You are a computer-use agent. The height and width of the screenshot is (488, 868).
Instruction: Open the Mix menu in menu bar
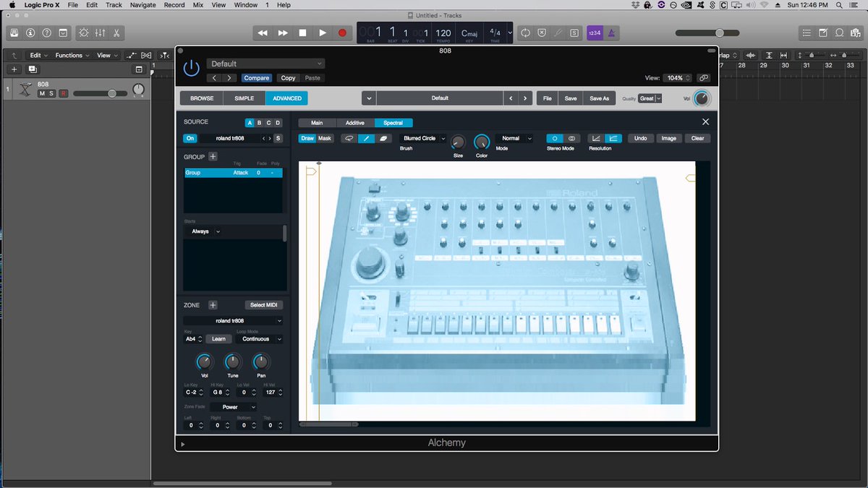coord(198,5)
